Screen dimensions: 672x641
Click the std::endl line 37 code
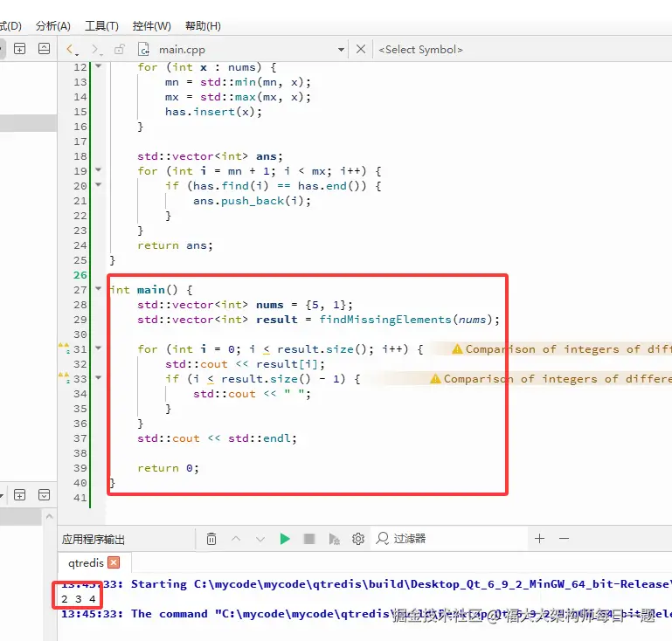(217, 438)
